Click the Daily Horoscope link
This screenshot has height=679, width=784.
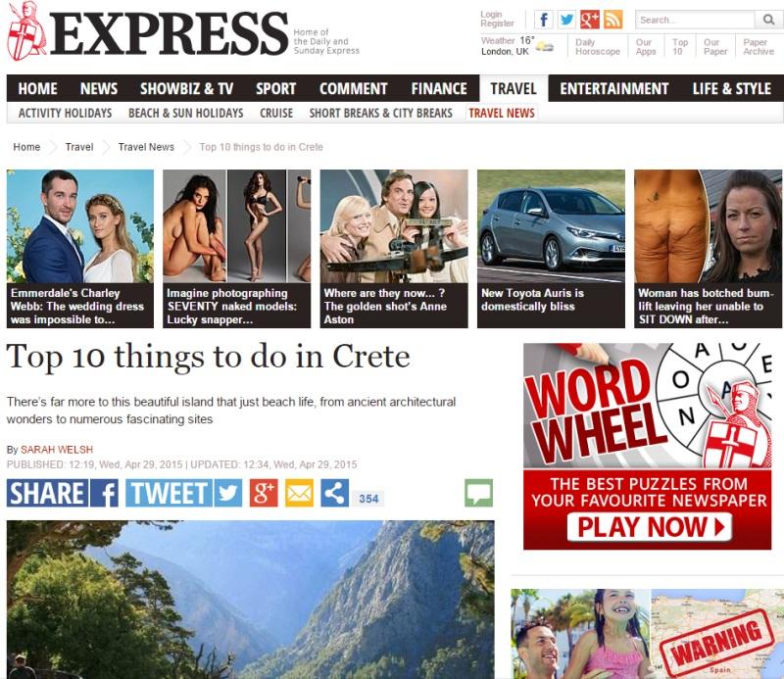597,46
